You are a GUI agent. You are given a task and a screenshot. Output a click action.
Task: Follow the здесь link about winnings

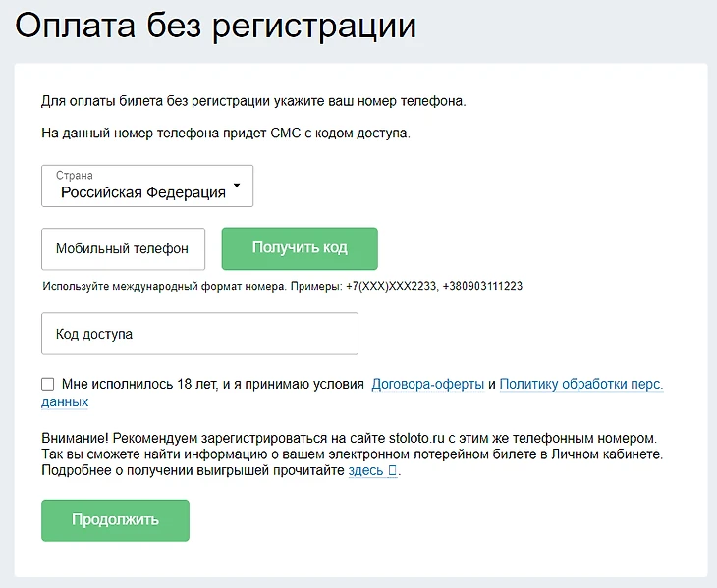365,471
